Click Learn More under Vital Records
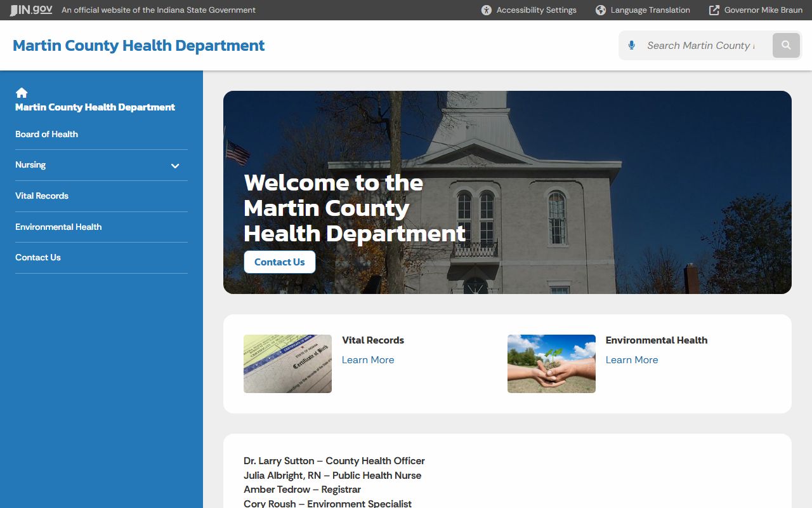The width and height of the screenshot is (812, 508). pyautogui.click(x=368, y=360)
